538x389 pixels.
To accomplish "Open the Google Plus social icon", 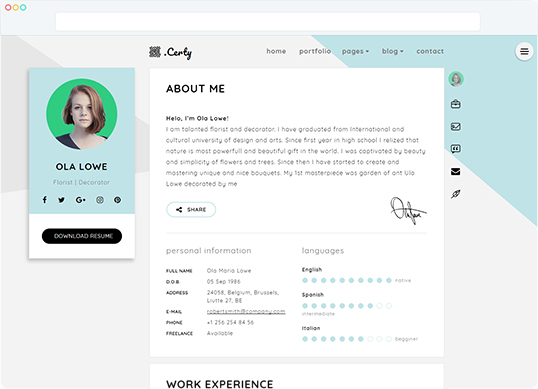I will 81,200.
